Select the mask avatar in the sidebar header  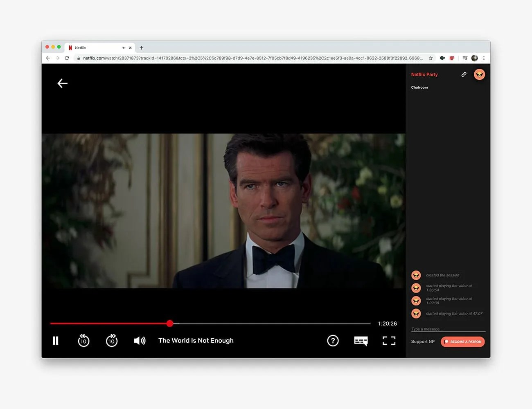[x=479, y=74]
